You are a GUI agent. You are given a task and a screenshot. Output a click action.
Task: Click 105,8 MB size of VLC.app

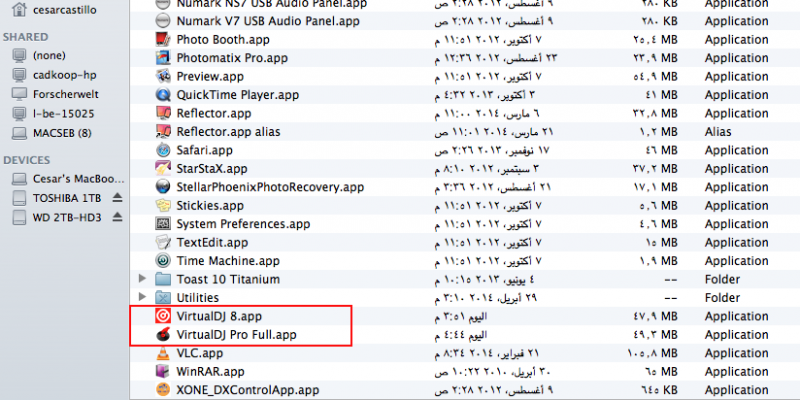(653, 354)
